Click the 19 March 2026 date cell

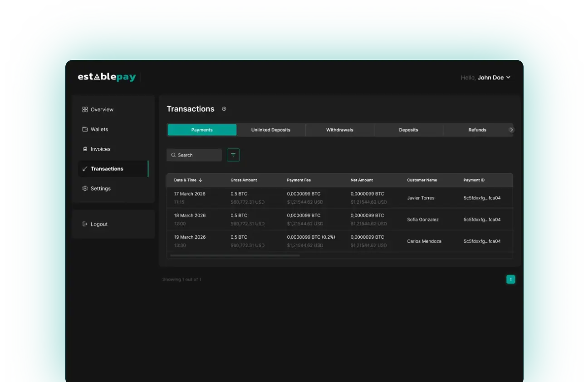[x=190, y=237]
